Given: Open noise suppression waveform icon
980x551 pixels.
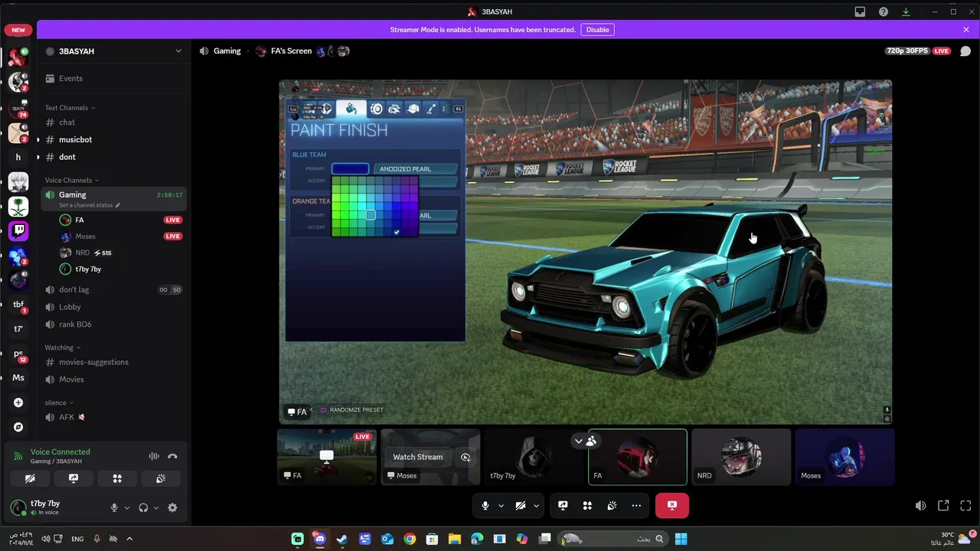Looking at the screenshot, I should point(154,456).
